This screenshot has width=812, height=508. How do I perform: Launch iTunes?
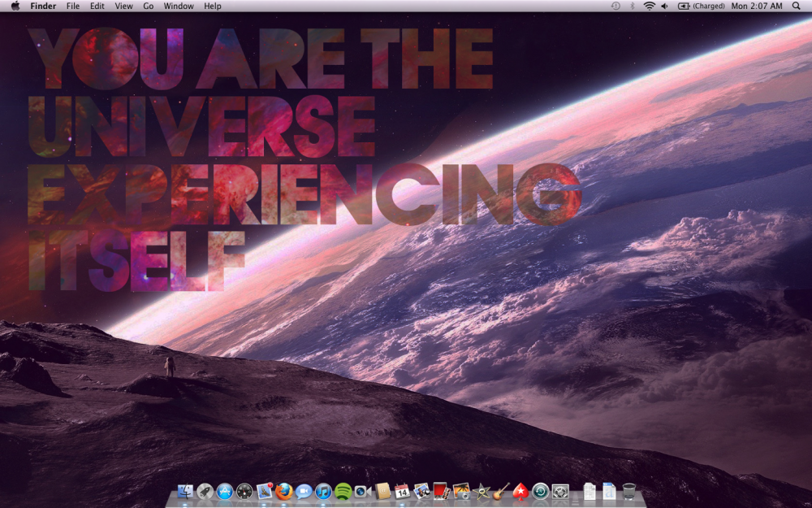pos(322,492)
